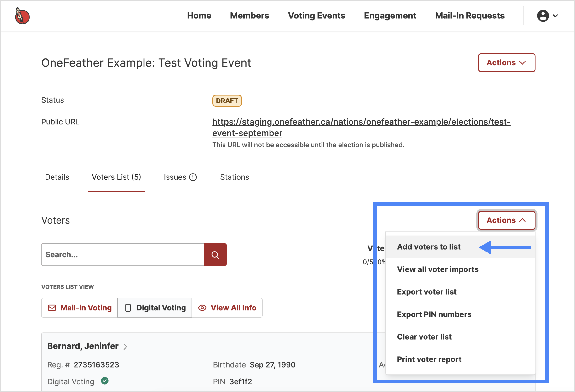Click the OneFeather logo icon
This screenshot has height=392, width=575.
22,16
